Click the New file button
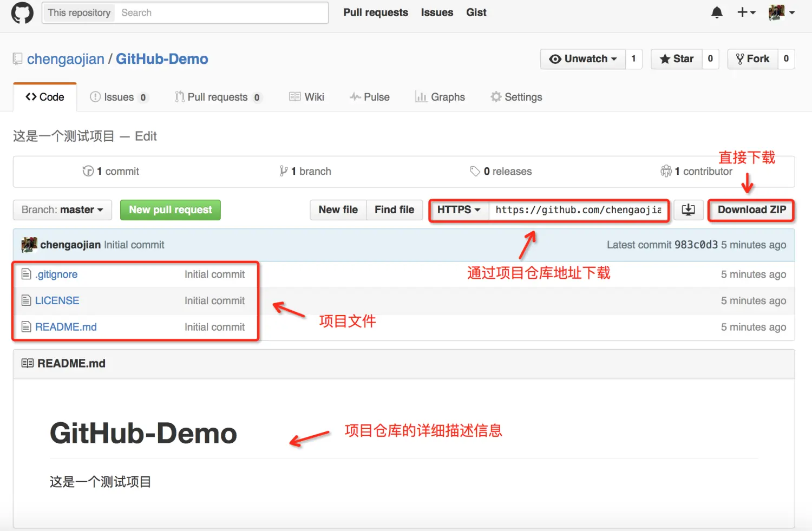The height and width of the screenshot is (531, 812). click(338, 210)
